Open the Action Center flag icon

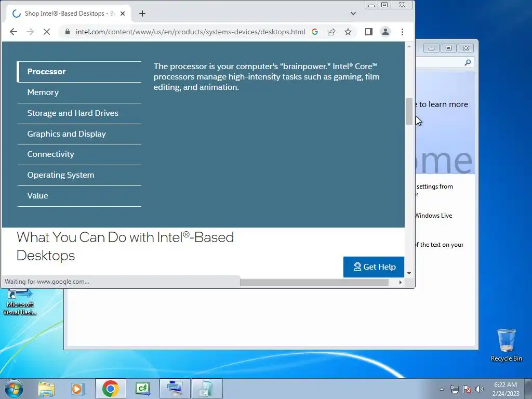coord(467,389)
